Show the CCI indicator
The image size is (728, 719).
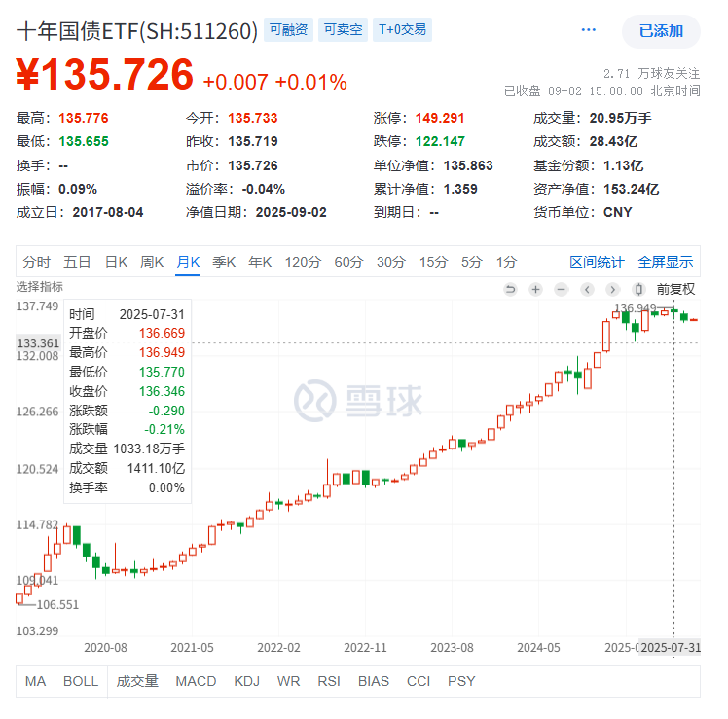coord(419,681)
